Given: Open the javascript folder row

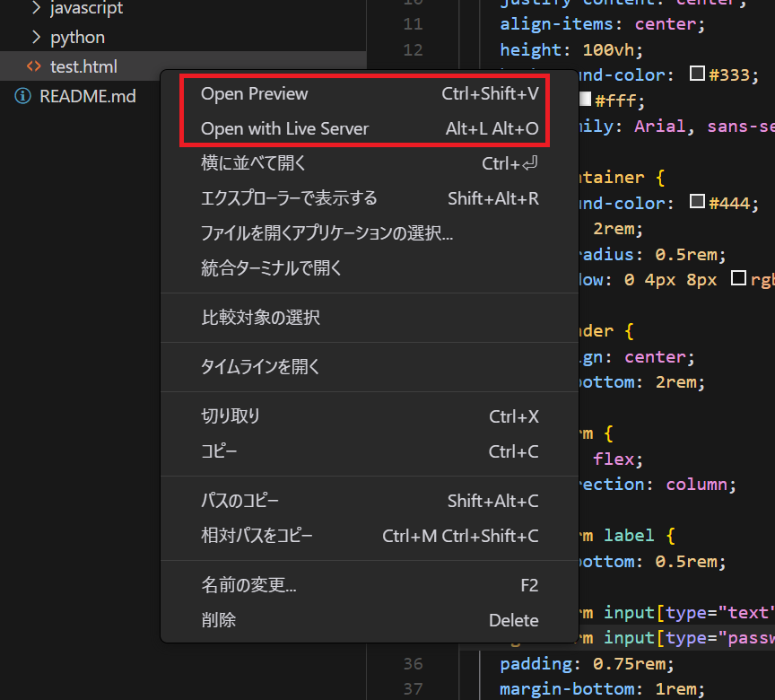Looking at the screenshot, I should [183, 8].
